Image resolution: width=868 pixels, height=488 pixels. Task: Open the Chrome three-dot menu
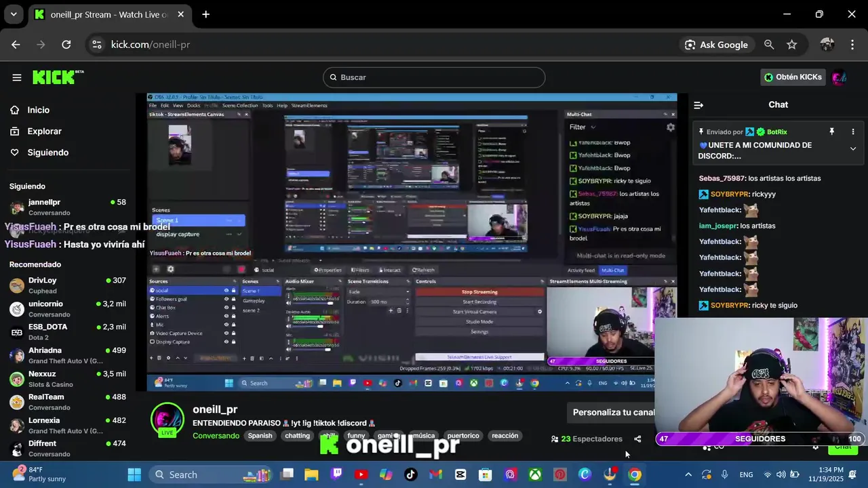[x=852, y=45]
